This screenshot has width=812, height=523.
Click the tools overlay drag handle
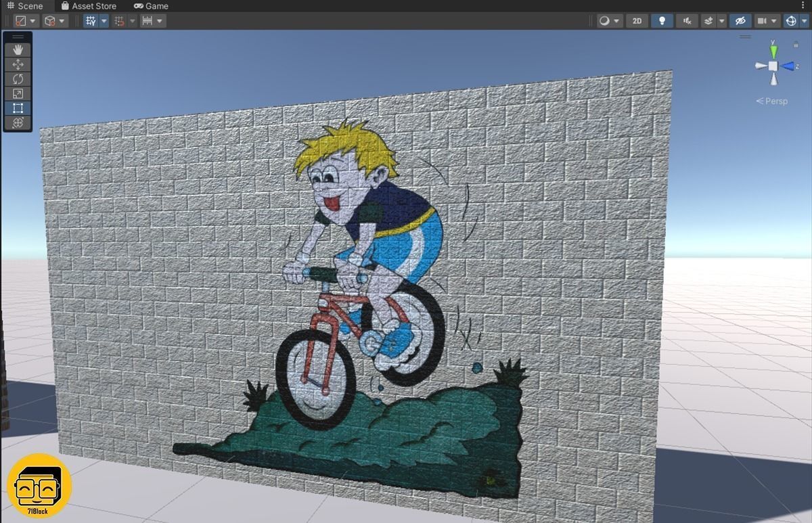pyautogui.click(x=18, y=37)
